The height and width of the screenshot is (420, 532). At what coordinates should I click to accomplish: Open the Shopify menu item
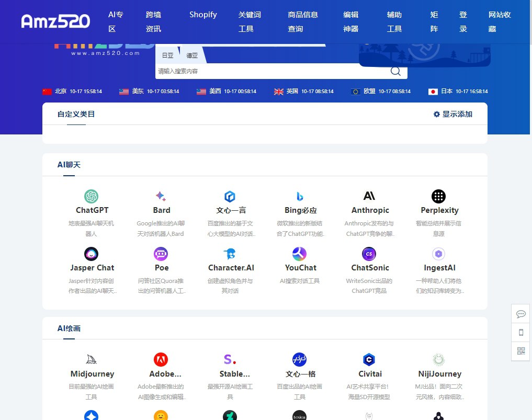[203, 15]
